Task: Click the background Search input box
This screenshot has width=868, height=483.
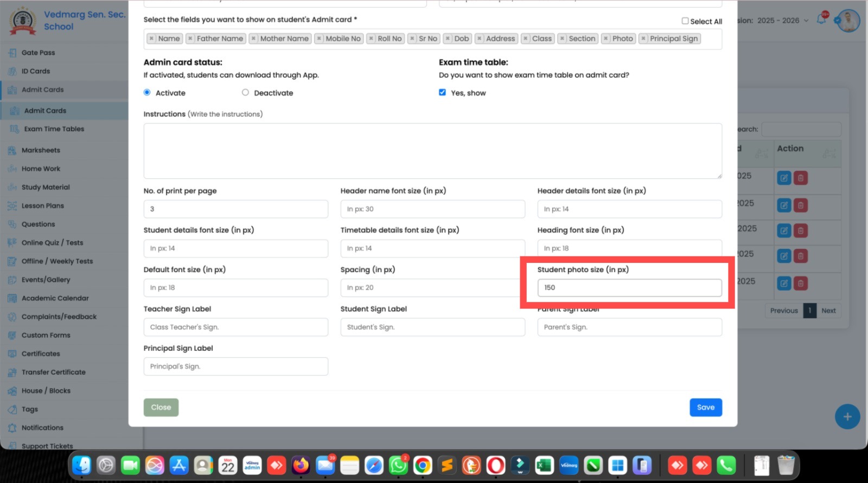Action: tap(801, 129)
